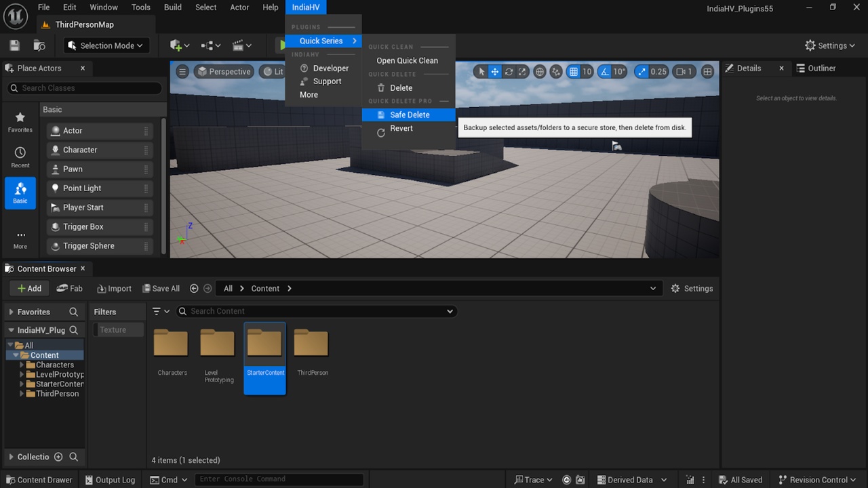Select Trigger Box in the actor list
The width and height of the screenshot is (868, 488).
tap(100, 227)
